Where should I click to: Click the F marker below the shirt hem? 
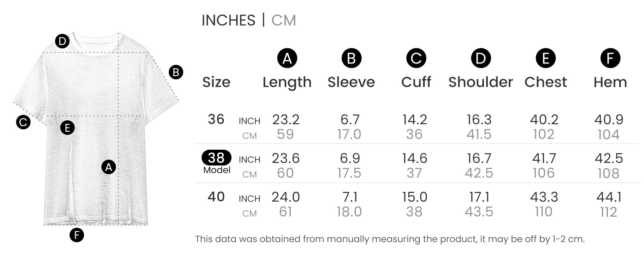coord(77,235)
